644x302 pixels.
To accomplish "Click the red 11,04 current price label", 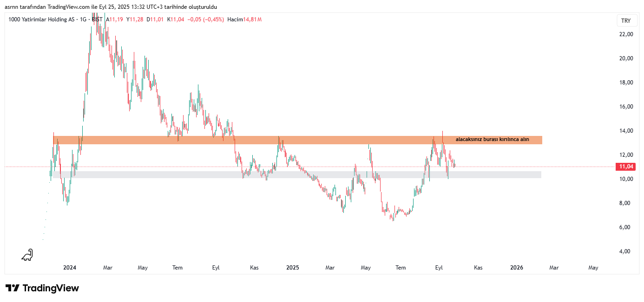I will (626, 167).
